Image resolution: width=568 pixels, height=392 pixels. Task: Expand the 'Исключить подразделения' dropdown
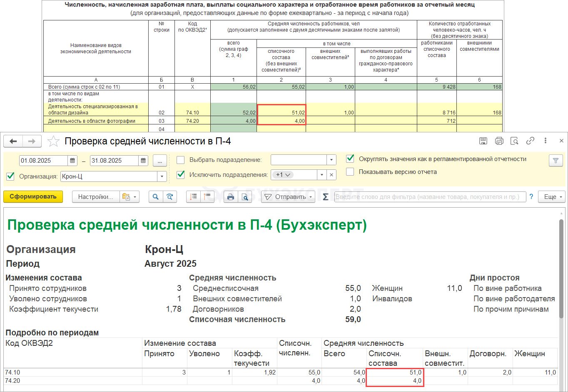coord(321,175)
